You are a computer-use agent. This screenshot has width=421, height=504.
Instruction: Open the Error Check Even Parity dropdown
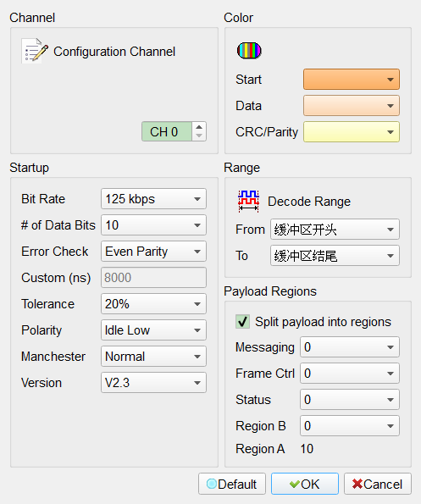(153, 252)
